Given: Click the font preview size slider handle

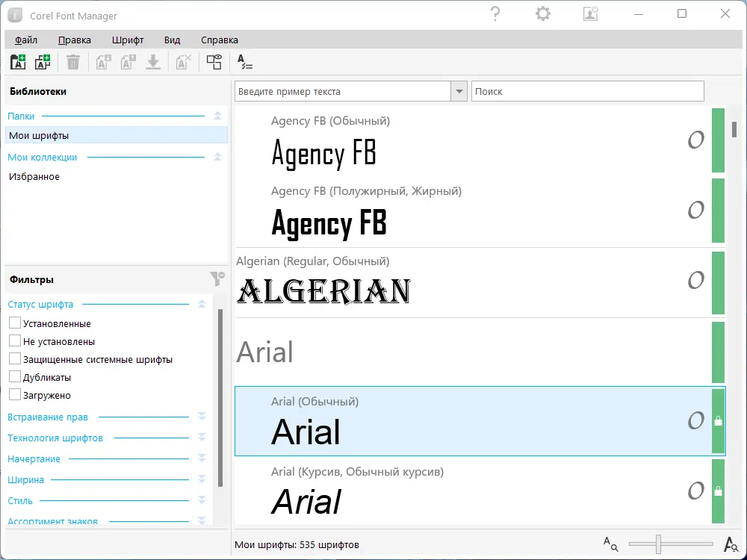Looking at the screenshot, I should coord(658,544).
